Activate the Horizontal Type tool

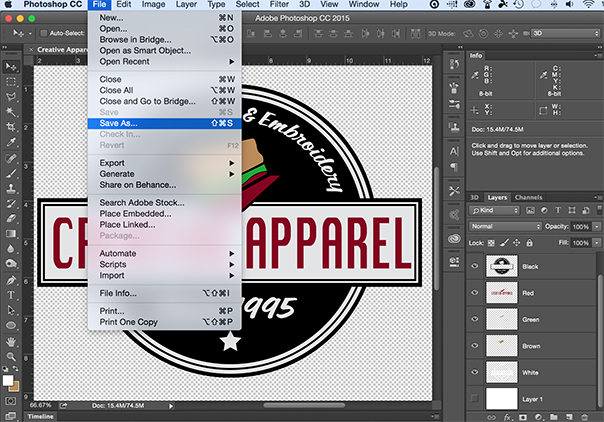11,295
